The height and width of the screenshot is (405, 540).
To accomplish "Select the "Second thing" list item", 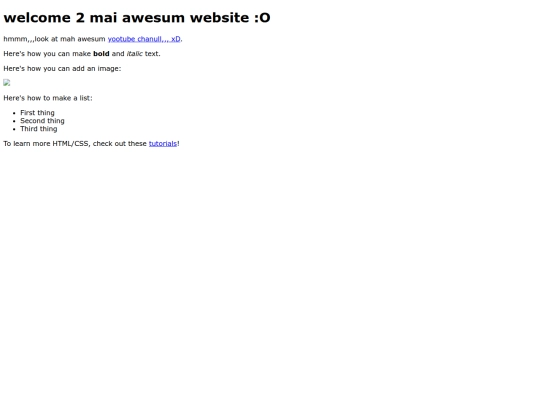I will coord(42,121).
